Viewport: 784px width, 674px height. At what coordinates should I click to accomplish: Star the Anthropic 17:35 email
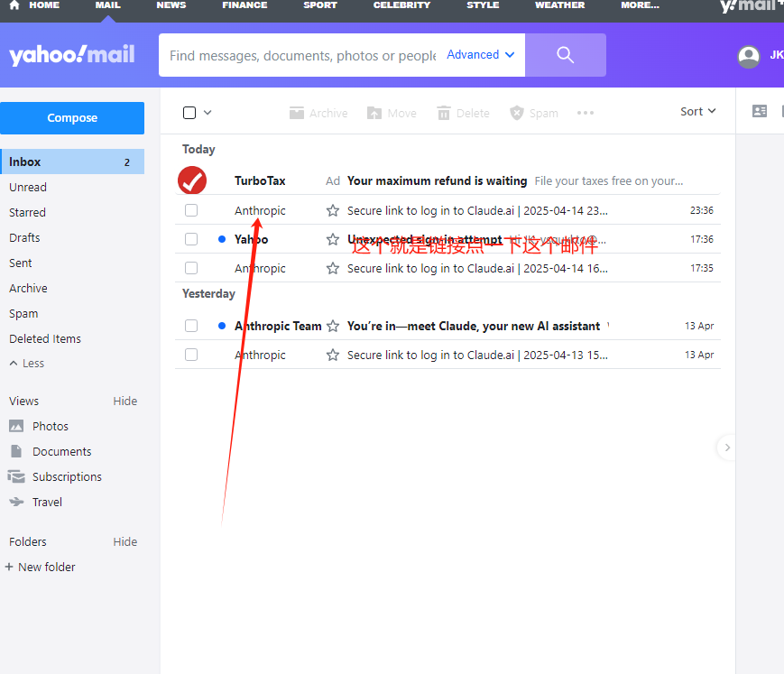pyautogui.click(x=333, y=269)
